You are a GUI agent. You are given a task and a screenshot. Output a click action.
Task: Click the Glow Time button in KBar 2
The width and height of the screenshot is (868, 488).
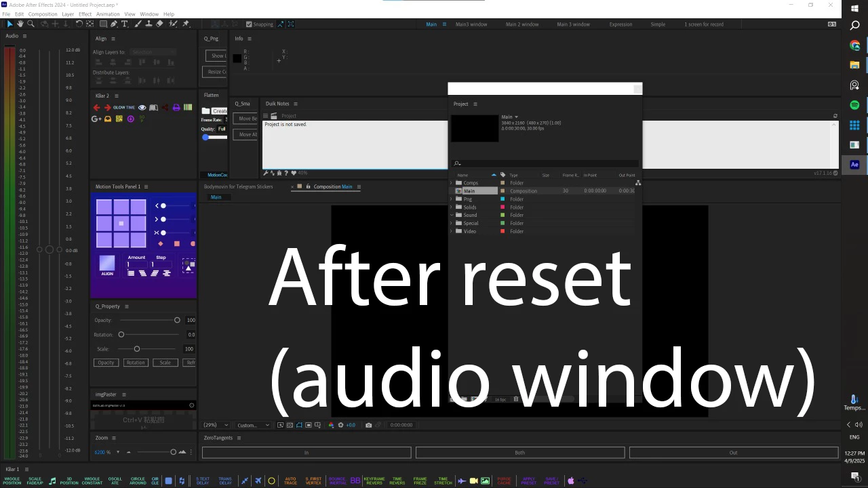(124, 108)
